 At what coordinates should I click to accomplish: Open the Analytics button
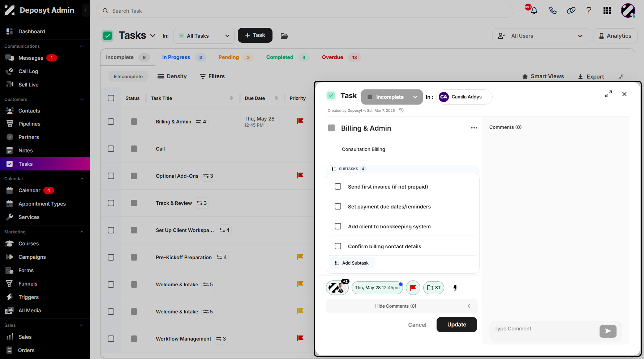[615, 36]
